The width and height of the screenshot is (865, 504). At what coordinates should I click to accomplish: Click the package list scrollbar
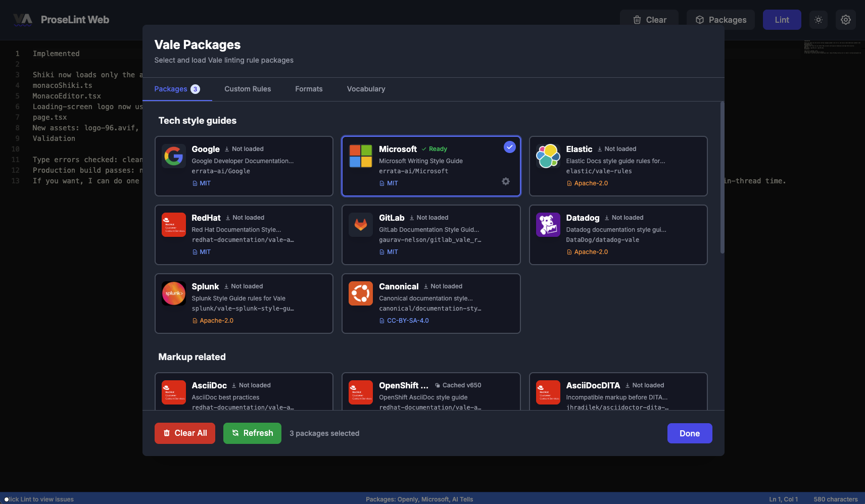click(x=722, y=177)
